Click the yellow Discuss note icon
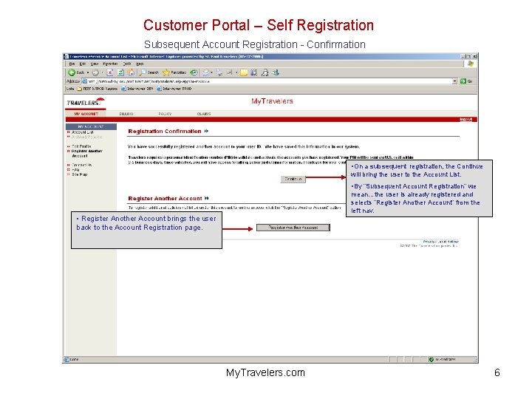This screenshot has height=399, width=532. coord(244,72)
